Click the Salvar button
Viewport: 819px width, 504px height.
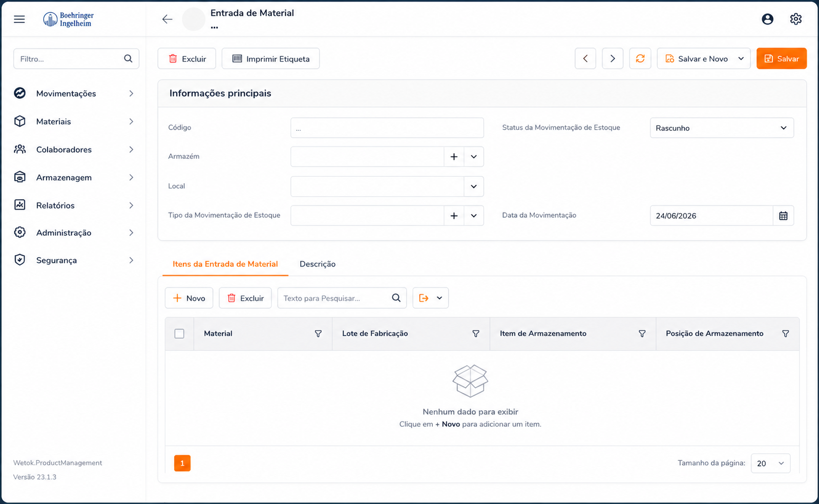782,59
